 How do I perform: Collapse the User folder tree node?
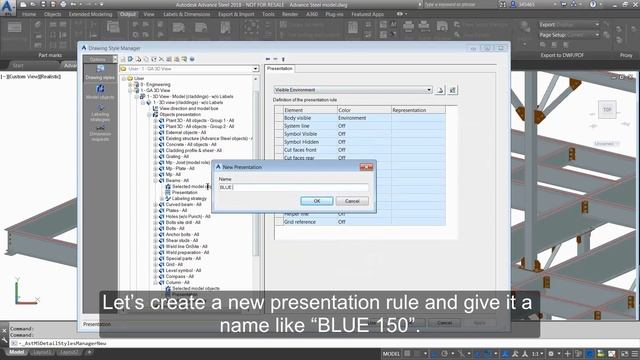click(124, 78)
